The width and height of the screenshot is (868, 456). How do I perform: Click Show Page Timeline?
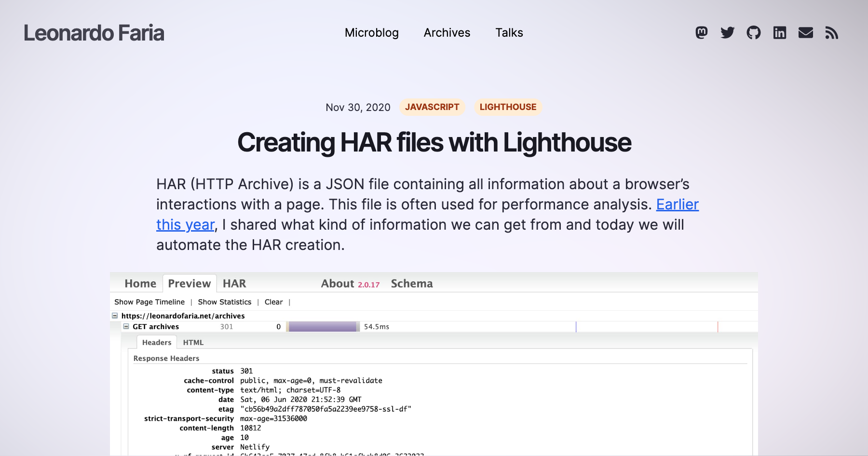149,302
